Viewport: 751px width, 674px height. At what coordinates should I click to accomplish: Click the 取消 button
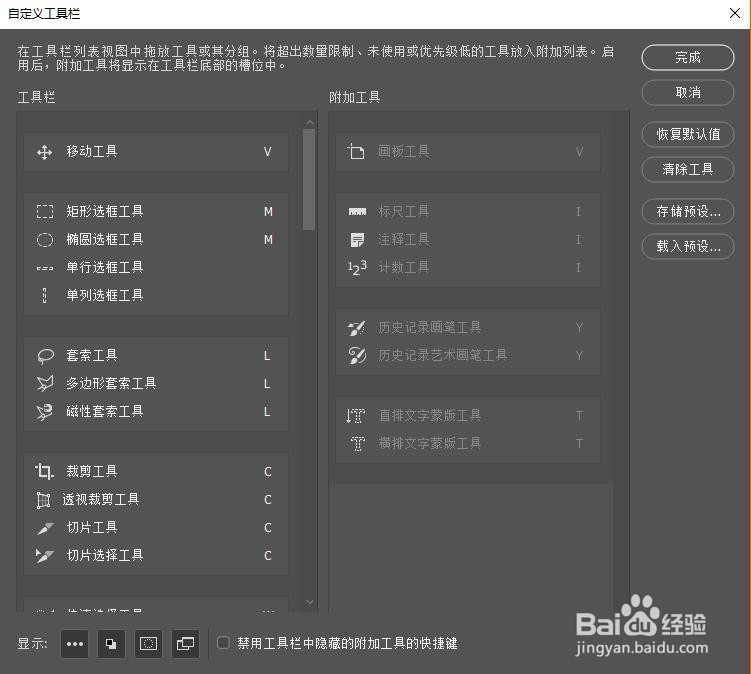[x=688, y=92]
